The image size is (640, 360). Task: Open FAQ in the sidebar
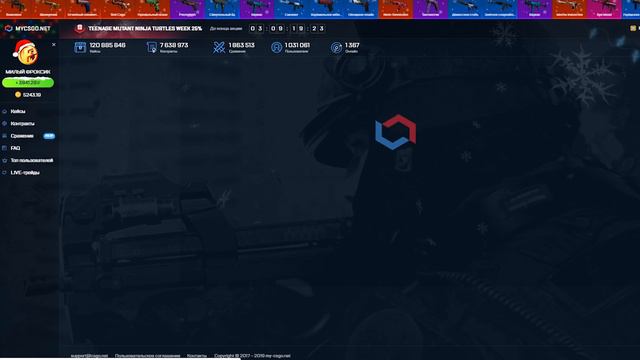click(15, 148)
